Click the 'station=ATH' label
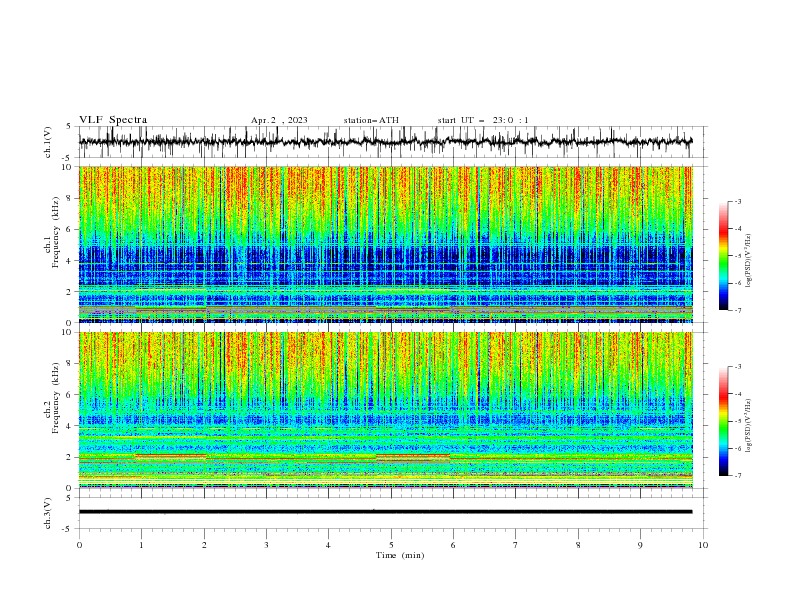This screenshot has height=612, width=792. tap(371, 120)
